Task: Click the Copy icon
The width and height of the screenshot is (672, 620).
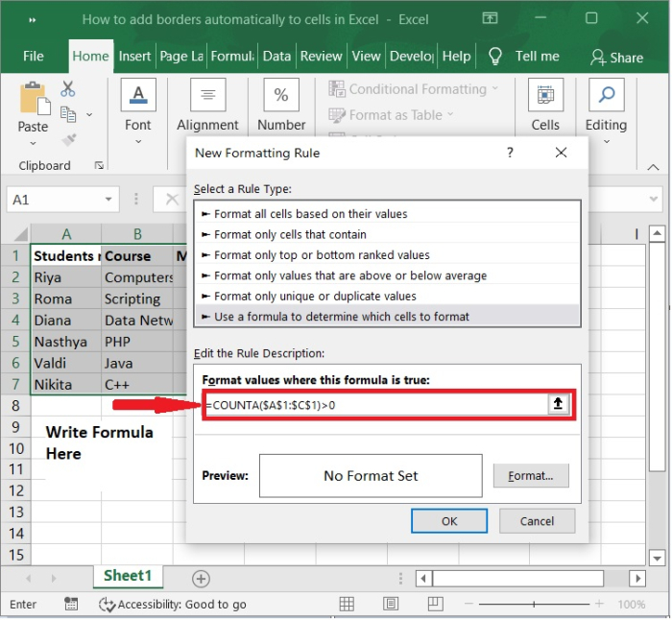Action: click(68, 114)
